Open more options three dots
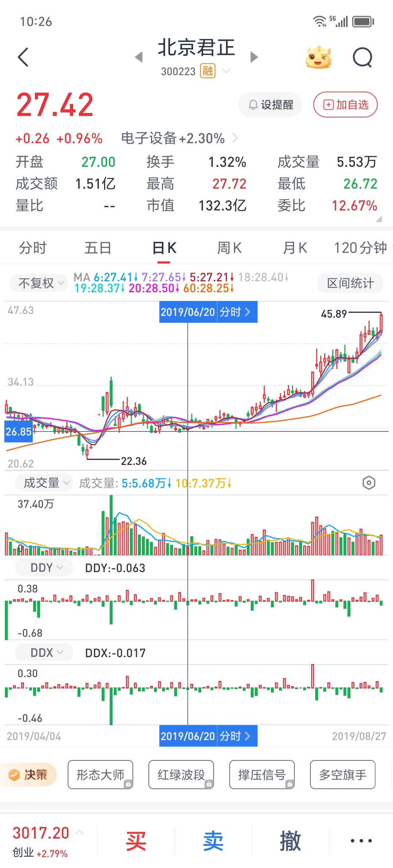Image resolution: width=393 pixels, height=868 pixels. 361,841
